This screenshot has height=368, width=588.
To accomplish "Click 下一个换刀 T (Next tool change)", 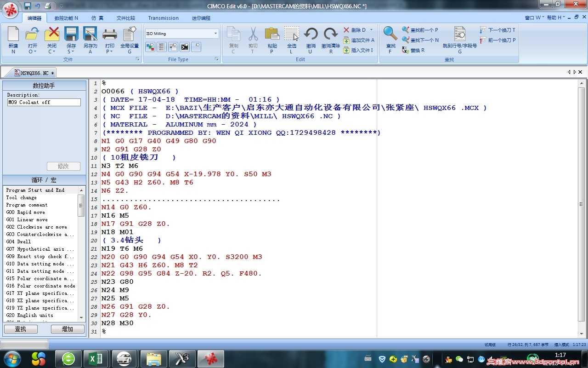I will [498, 30].
